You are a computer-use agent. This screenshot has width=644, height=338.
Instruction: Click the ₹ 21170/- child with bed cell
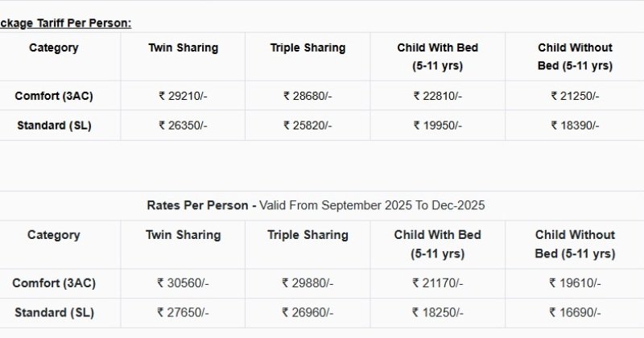point(437,283)
